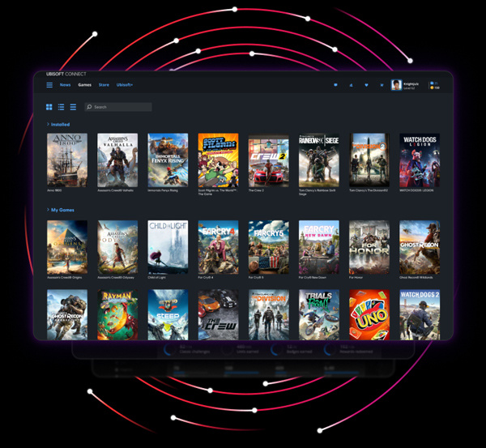Open the hamburger menu icon

click(x=49, y=85)
